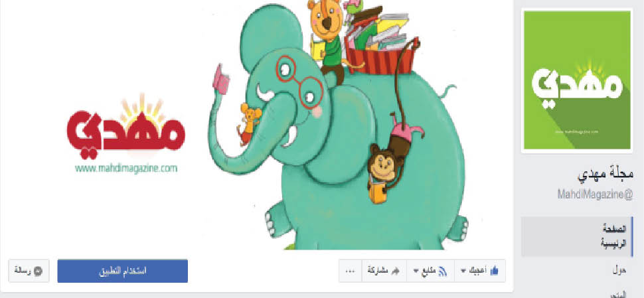The width and height of the screenshot is (644, 298).
Task: Click the red مهدي logo on the cover
Action: pos(125,126)
